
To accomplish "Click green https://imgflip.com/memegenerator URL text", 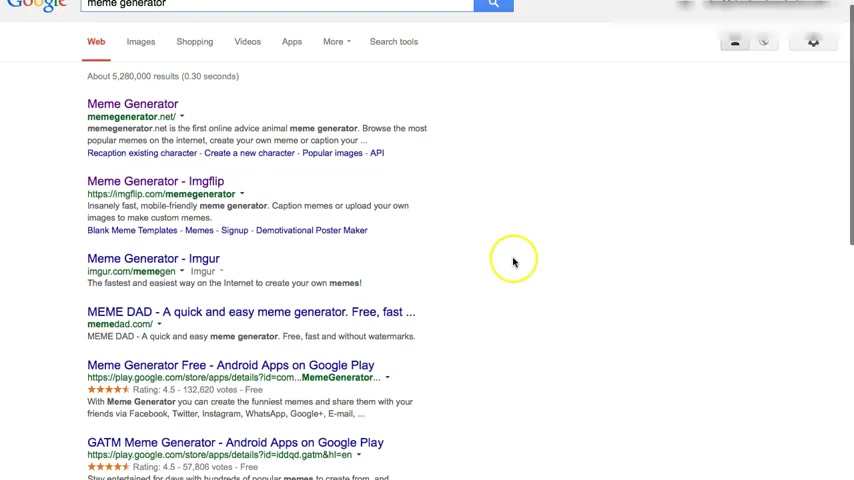I will click(161, 194).
